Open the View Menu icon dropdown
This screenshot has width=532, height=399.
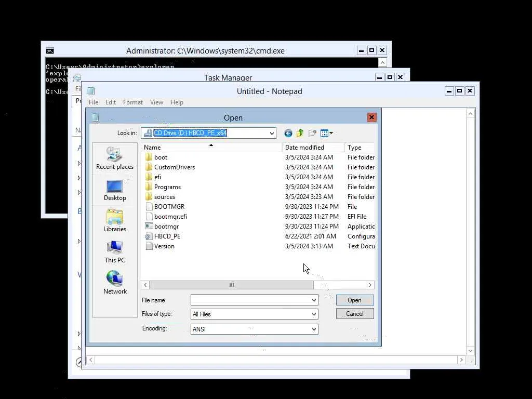[326, 133]
